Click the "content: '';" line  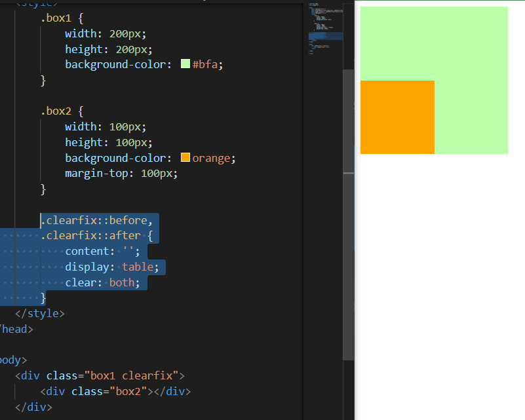tap(102, 252)
